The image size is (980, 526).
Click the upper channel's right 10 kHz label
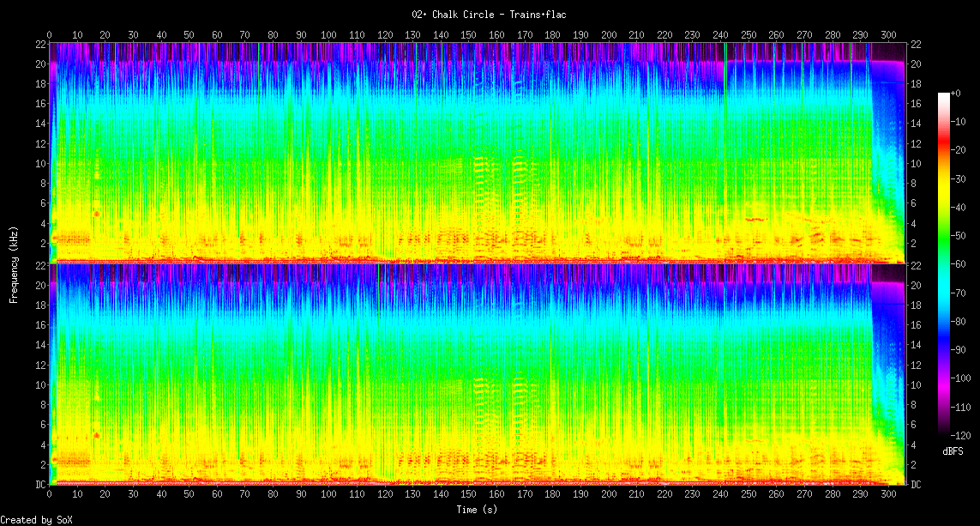[916, 163]
